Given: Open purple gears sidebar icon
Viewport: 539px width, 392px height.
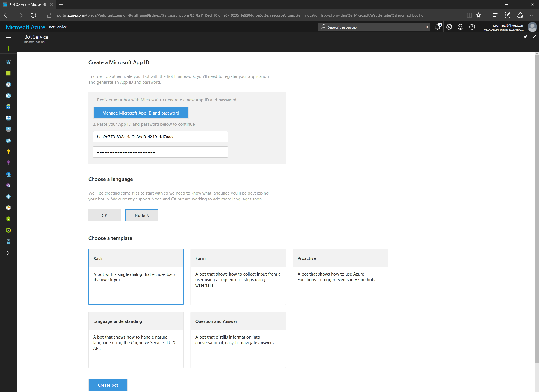Looking at the screenshot, I should 8,185.
